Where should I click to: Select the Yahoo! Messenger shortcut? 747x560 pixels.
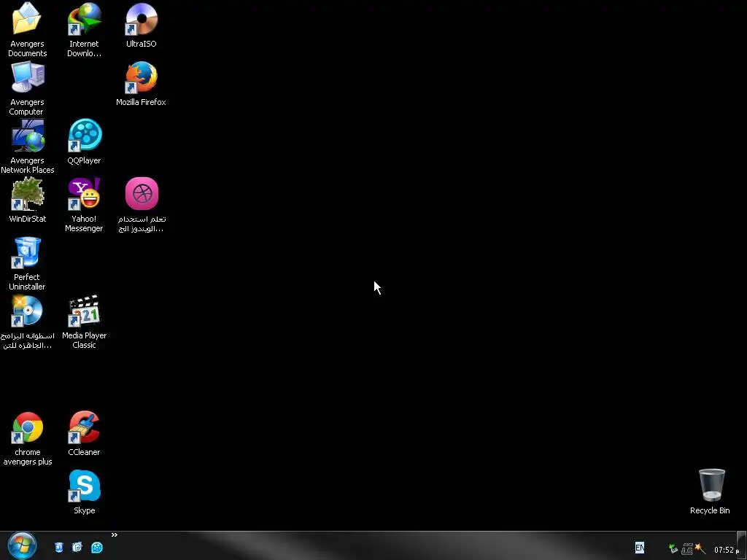pos(85,194)
